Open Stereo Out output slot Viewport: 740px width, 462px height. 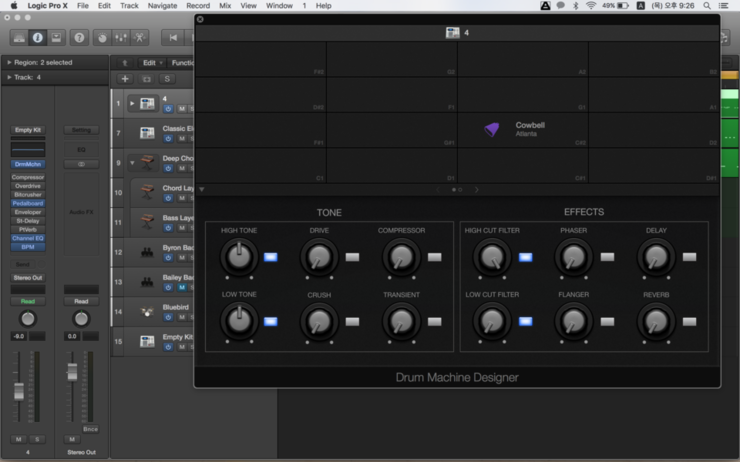(28, 277)
